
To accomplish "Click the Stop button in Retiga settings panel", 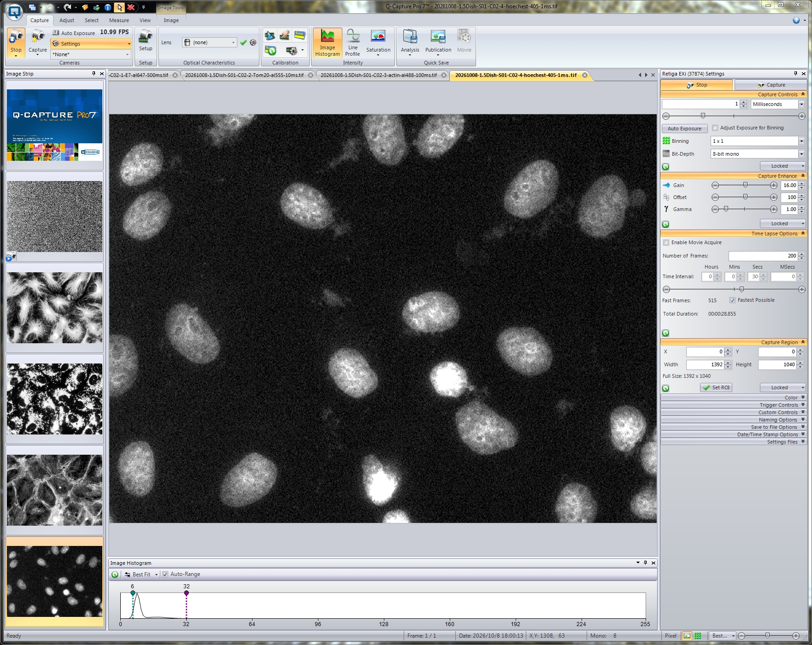I will point(696,85).
